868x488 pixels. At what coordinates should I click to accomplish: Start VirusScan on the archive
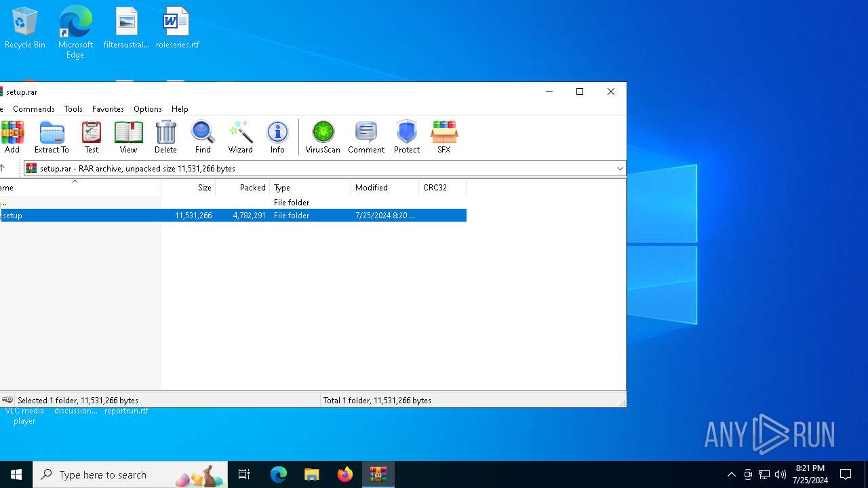tap(323, 137)
